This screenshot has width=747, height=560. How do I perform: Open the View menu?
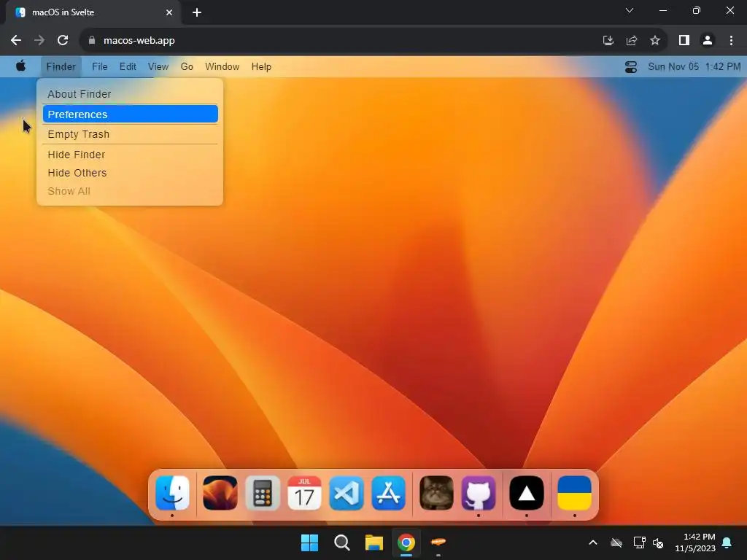158,66
